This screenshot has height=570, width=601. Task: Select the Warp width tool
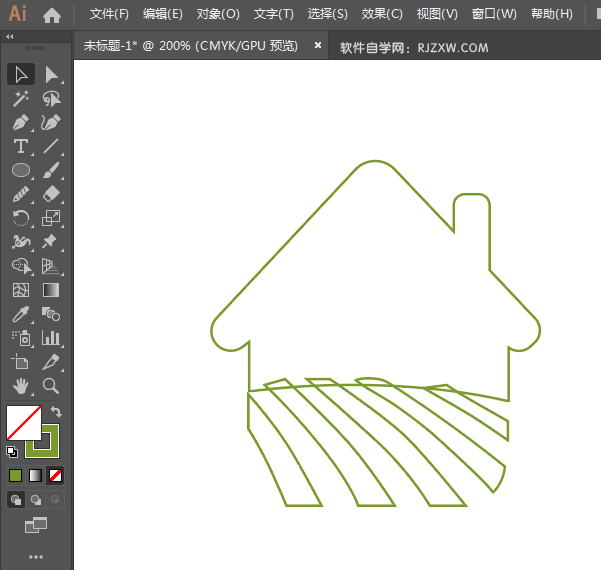[x=21, y=242]
